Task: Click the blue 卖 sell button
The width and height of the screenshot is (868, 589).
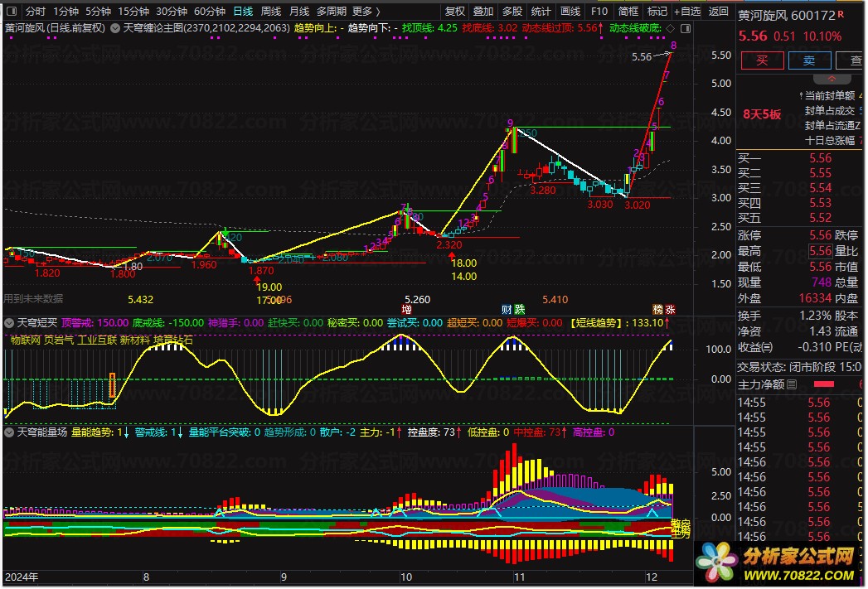Action: [x=809, y=60]
